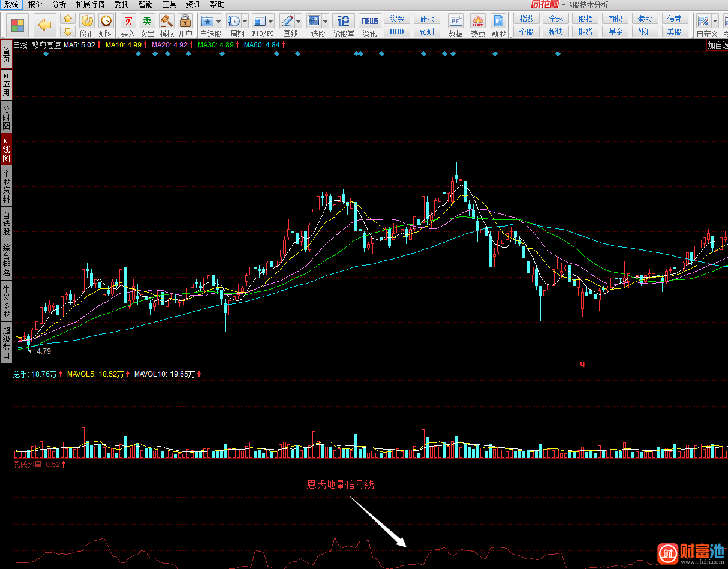Expand the 自选股 dropdown arrow
The height and width of the screenshot is (569, 728).
point(218,21)
